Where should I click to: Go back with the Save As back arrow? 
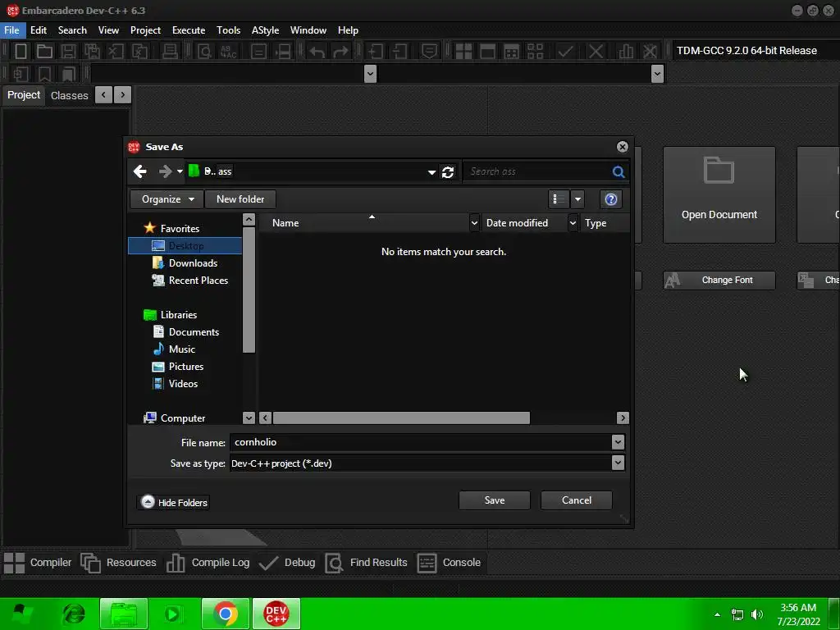tap(140, 171)
